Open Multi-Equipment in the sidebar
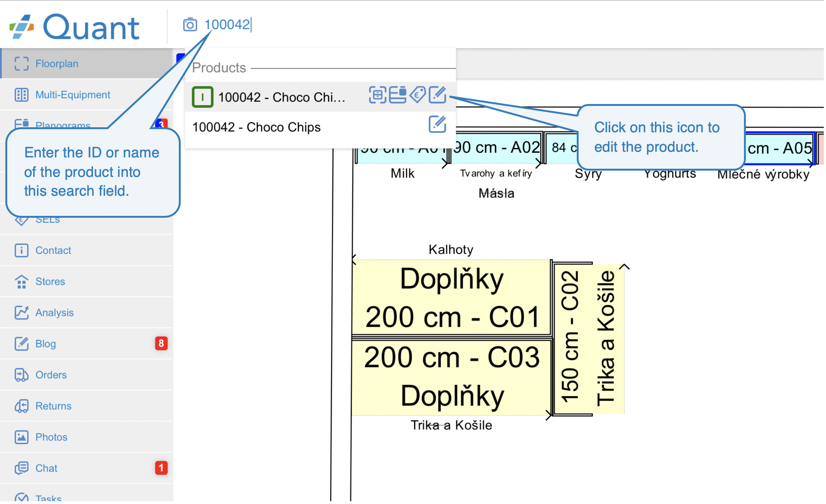The width and height of the screenshot is (826, 504). click(x=86, y=95)
